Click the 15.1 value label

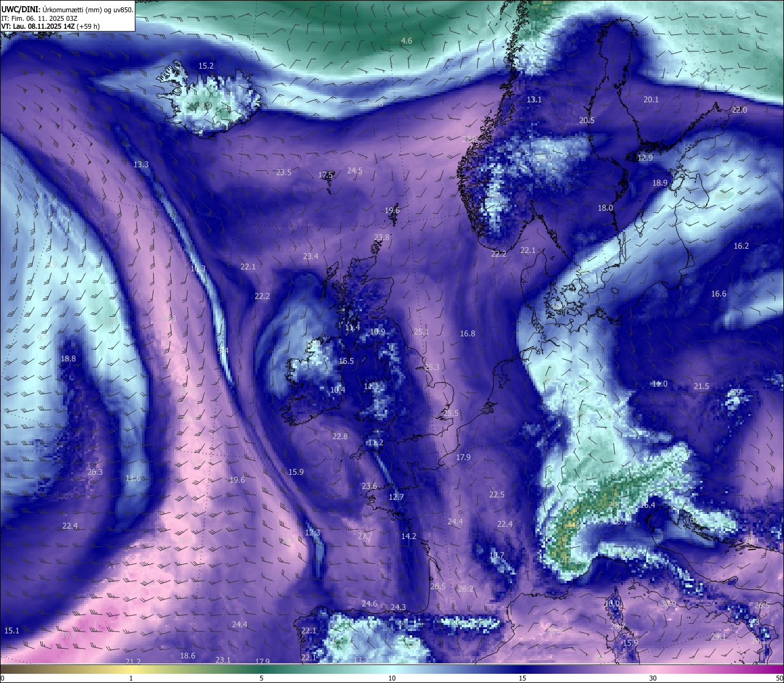[12, 630]
